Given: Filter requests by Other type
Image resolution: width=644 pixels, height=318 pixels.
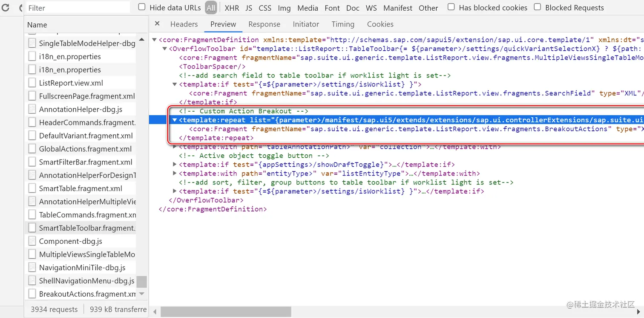Looking at the screenshot, I should [x=428, y=8].
